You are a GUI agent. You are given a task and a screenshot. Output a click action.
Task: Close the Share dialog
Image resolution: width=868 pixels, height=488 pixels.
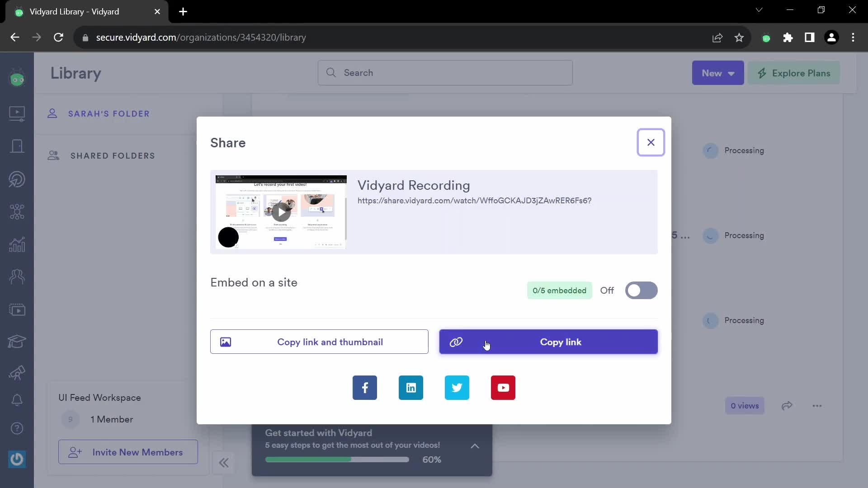point(651,142)
